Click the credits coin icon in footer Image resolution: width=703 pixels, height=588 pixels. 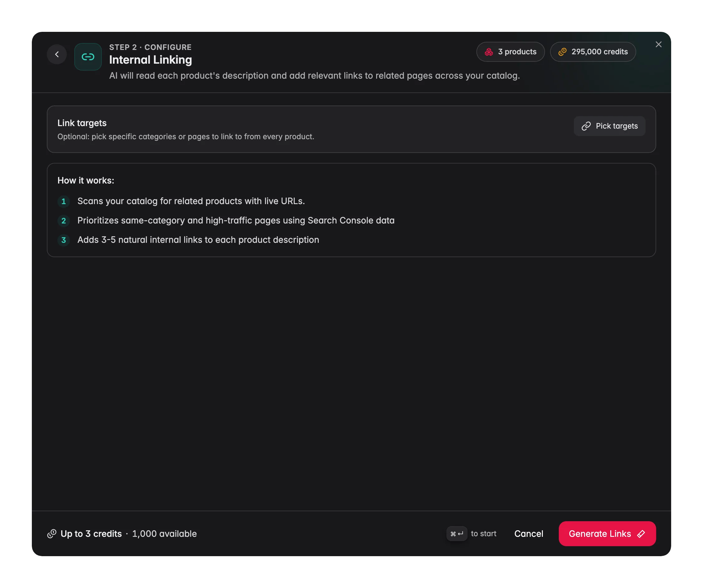point(52,534)
